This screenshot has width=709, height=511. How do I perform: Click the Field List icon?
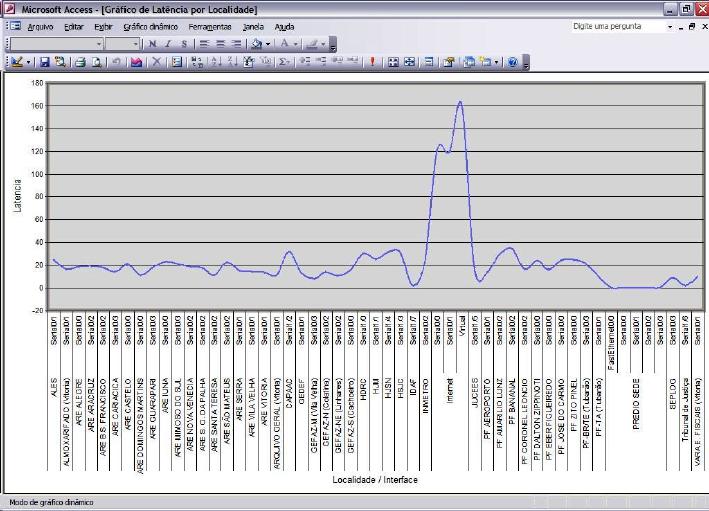click(x=428, y=62)
